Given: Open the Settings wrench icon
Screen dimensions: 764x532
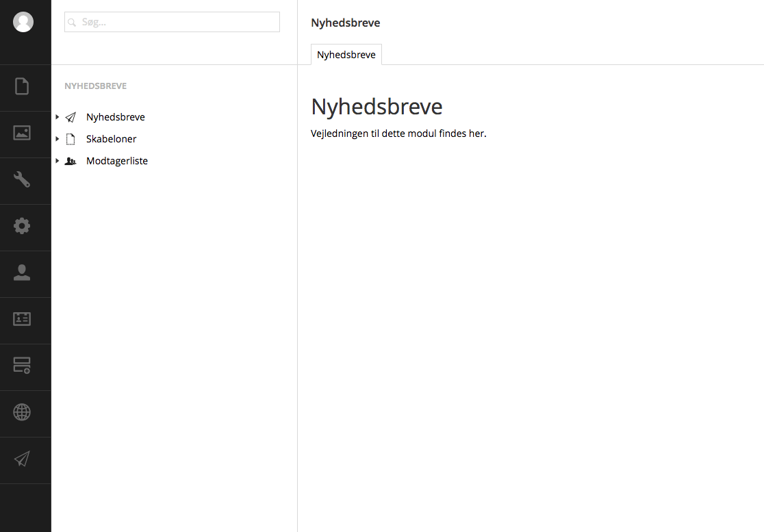Looking at the screenshot, I should point(22,179).
